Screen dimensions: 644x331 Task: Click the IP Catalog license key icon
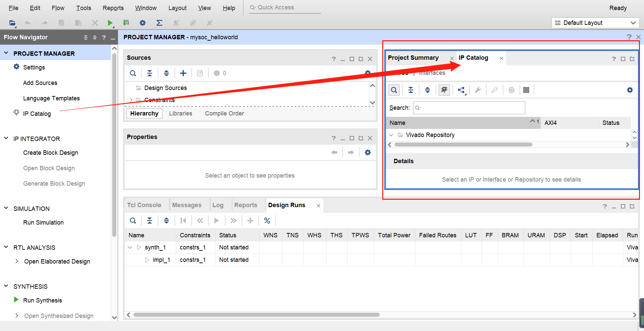(x=495, y=90)
